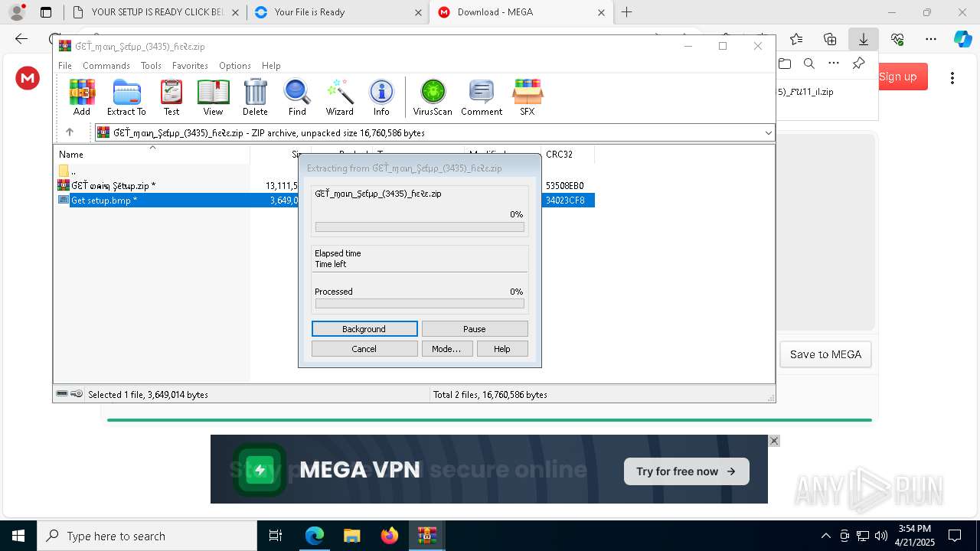Click the Save to MEGA button
Screen dimensions: 980x551
(825, 354)
